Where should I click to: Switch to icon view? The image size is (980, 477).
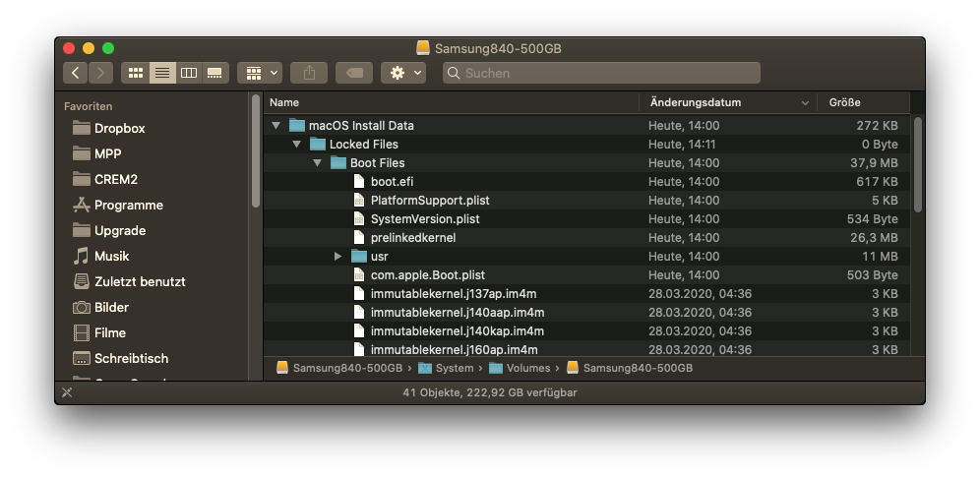click(x=136, y=73)
